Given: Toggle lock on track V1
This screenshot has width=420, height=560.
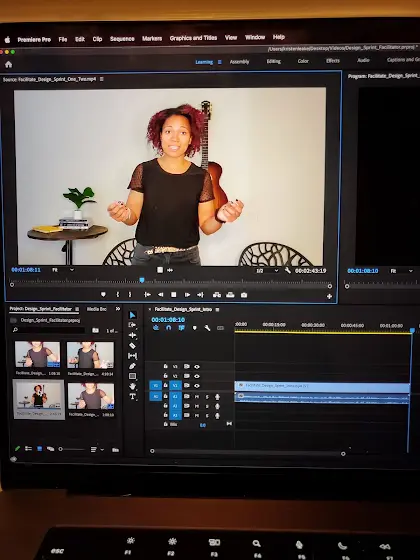Looking at the screenshot, I should (x=165, y=385).
